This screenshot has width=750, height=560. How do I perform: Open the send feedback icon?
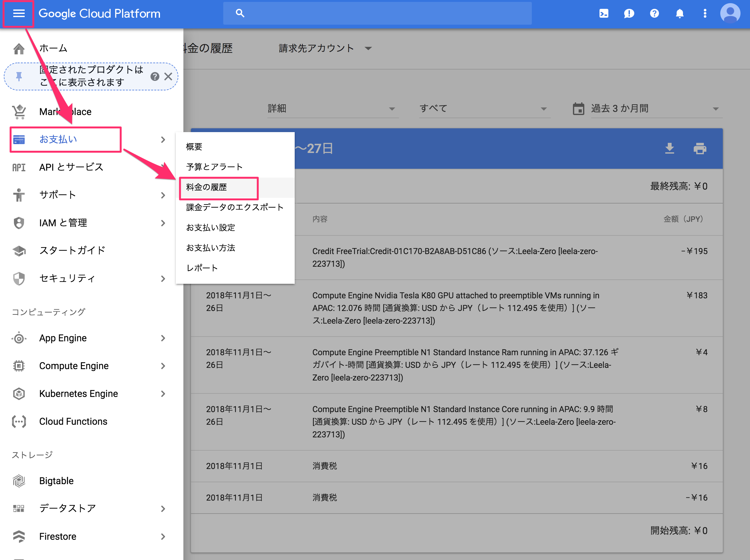(629, 14)
